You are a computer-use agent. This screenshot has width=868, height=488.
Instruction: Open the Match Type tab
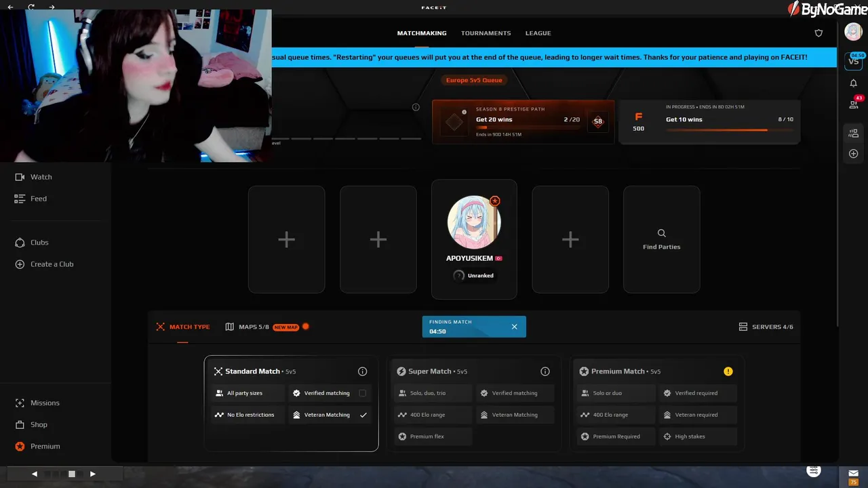(x=183, y=327)
